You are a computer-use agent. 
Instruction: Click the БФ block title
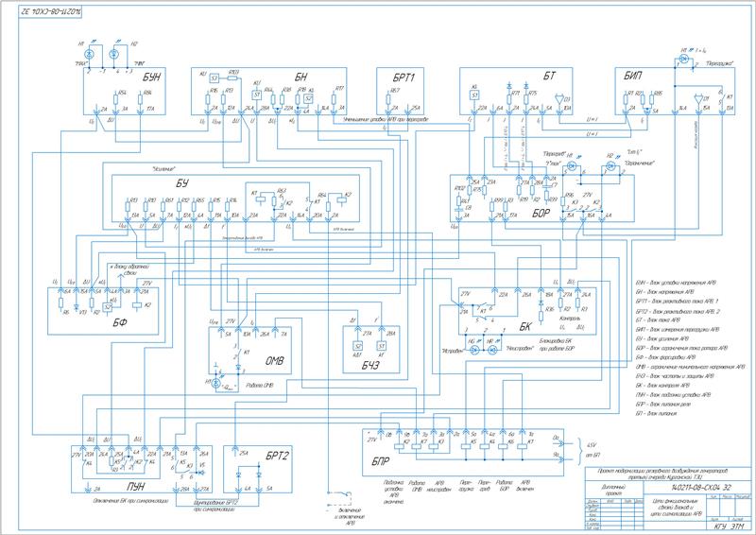pyautogui.click(x=120, y=322)
